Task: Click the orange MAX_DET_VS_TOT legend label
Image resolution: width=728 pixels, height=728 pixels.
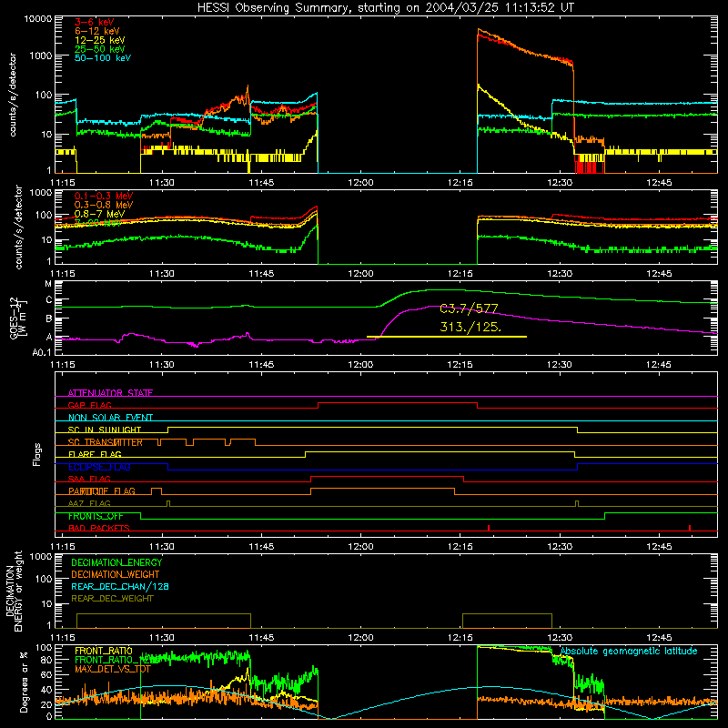Action: click(x=113, y=669)
